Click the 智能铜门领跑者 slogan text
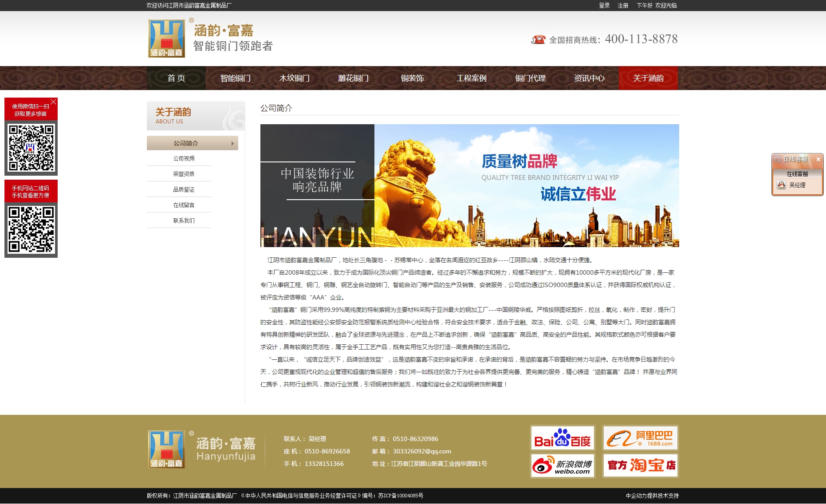826x504 pixels. [x=233, y=46]
